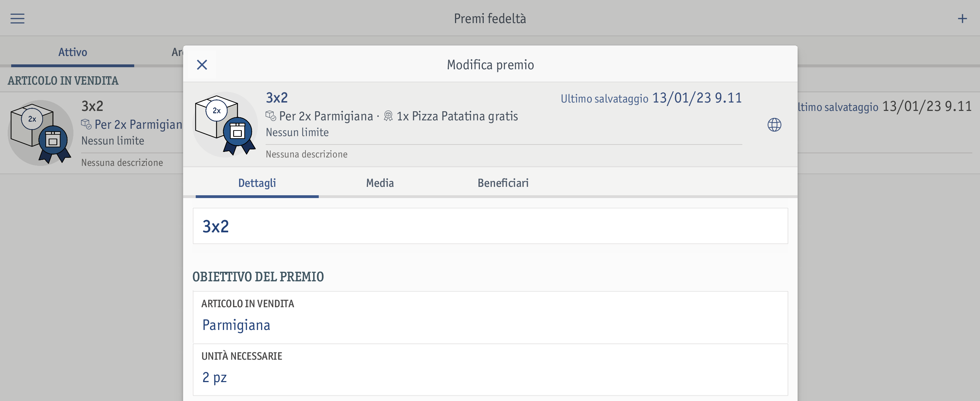980x401 pixels.
Task: Click the ribbon icon beside Pizza Patatina gratis
Action: 388,116
